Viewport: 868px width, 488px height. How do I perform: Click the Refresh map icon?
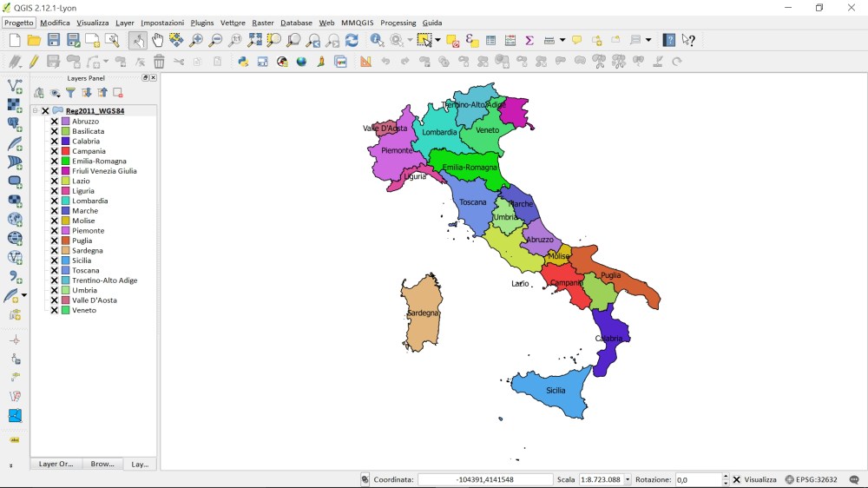(x=352, y=40)
